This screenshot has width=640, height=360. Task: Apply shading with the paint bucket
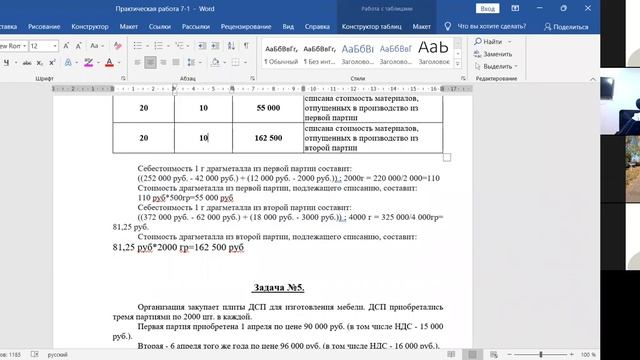215,62
